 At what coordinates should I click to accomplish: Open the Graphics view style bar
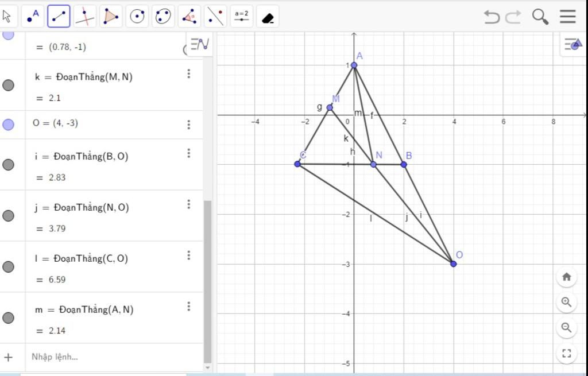click(x=574, y=44)
